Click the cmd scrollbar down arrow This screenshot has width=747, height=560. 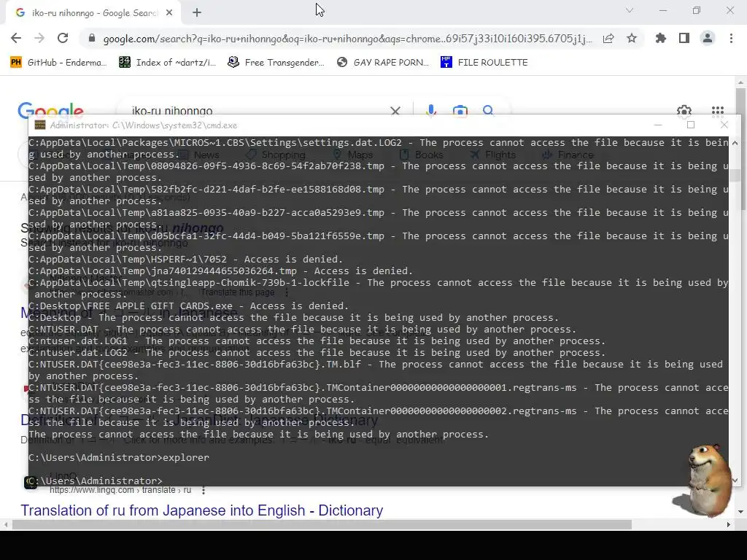pyautogui.click(x=735, y=480)
